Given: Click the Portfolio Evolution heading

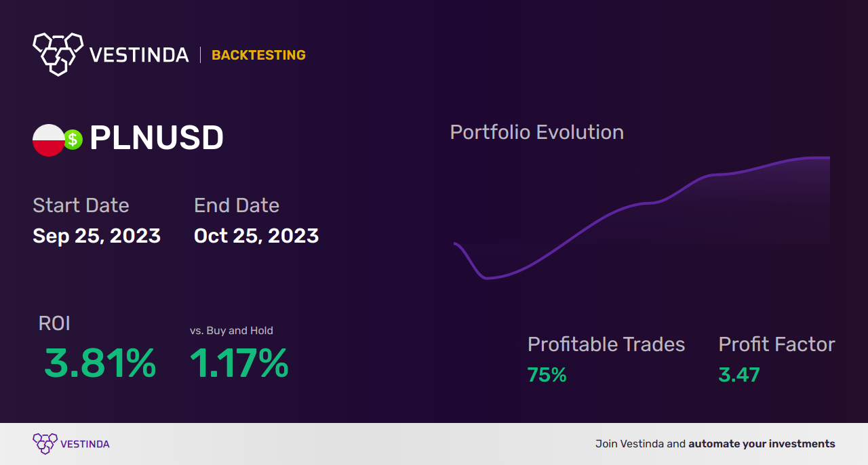Looking at the screenshot, I should 537,132.
